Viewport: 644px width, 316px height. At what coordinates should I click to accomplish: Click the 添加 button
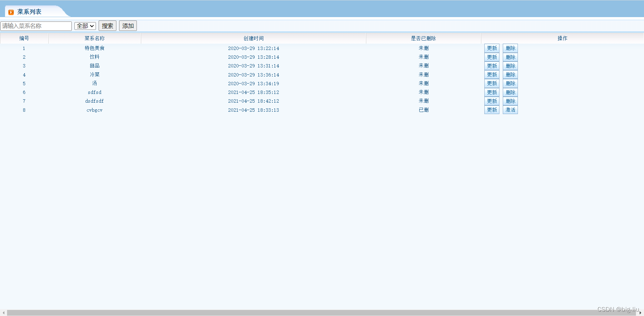[x=128, y=26]
